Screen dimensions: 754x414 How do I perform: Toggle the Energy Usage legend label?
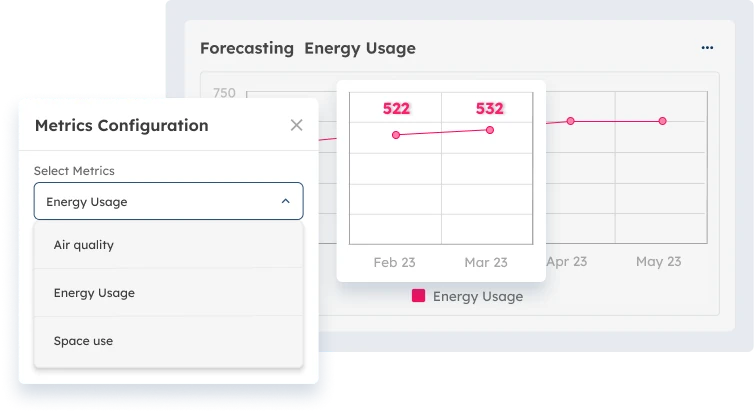[477, 296]
